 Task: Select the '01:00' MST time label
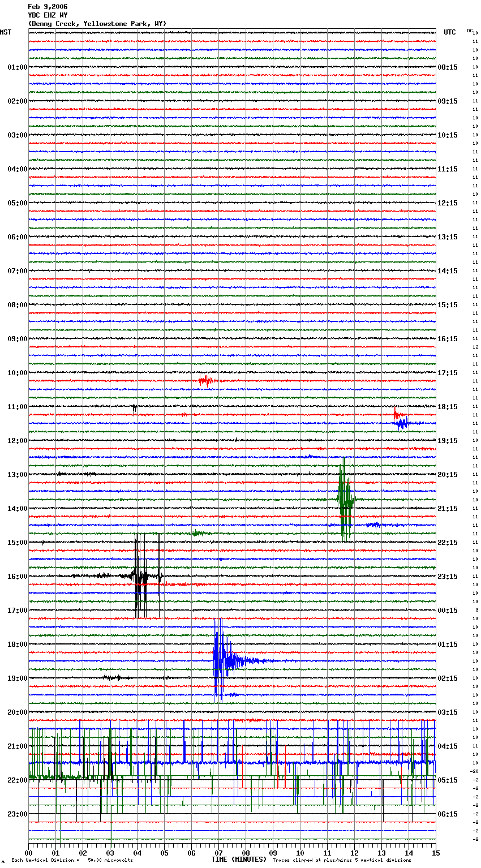[18, 67]
